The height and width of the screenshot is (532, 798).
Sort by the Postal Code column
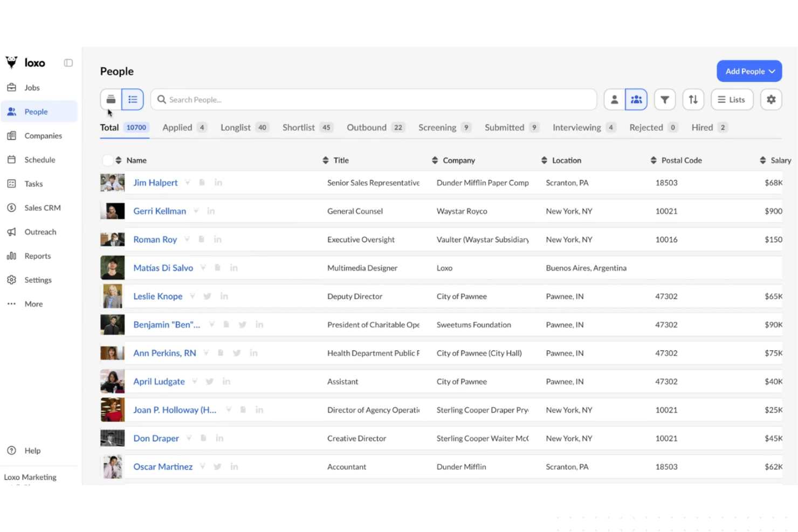pyautogui.click(x=653, y=161)
